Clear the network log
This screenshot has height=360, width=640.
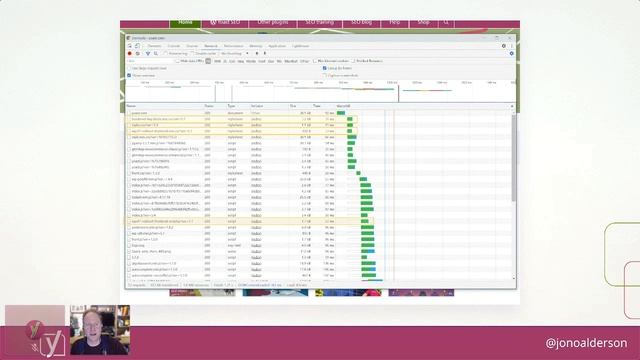click(x=138, y=53)
